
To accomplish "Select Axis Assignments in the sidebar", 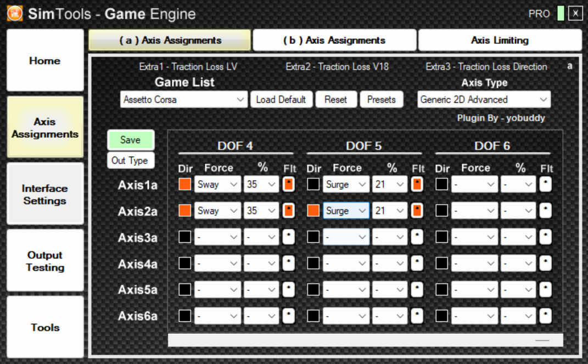I will pos(45,127).
